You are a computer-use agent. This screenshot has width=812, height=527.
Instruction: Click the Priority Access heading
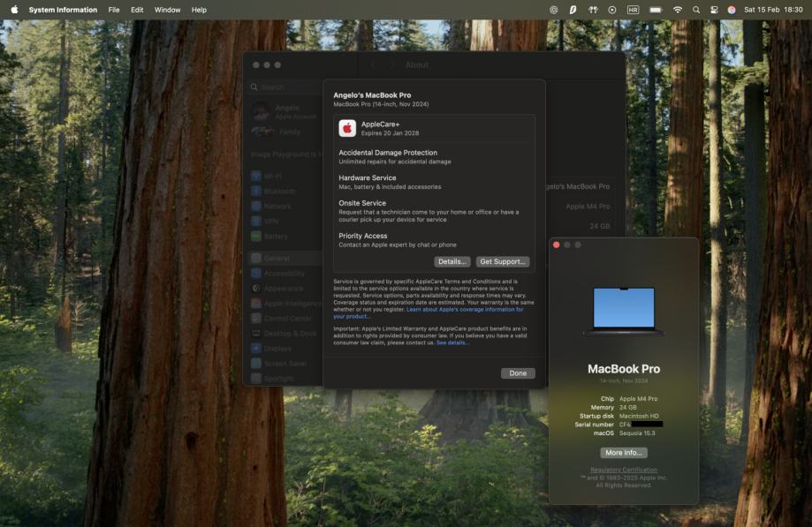[x=362, y=236]
